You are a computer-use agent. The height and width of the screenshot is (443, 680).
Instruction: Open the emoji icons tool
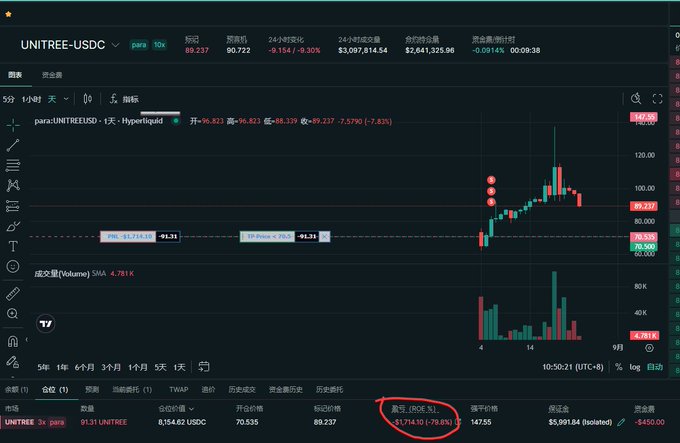click(x=13, y=266)
